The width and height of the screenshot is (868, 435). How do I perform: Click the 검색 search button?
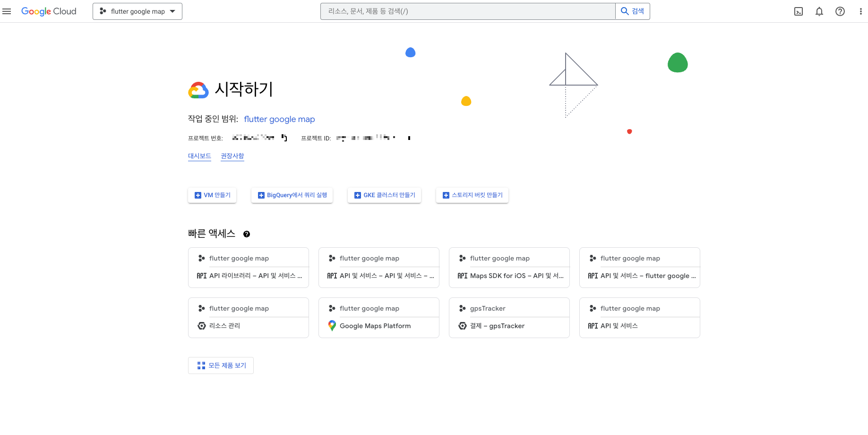coord(633,11)
